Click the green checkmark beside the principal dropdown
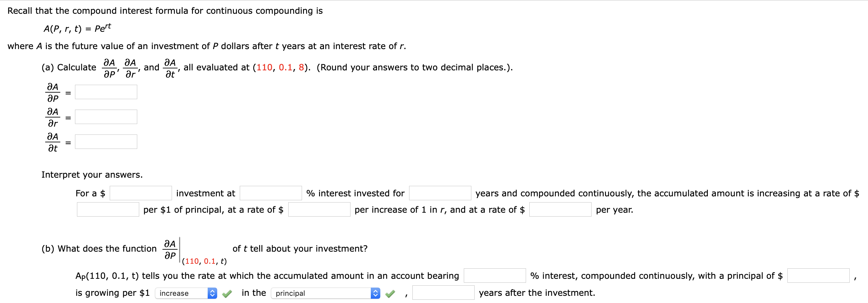This screenshot has height=303, width=868. [390, 293]
